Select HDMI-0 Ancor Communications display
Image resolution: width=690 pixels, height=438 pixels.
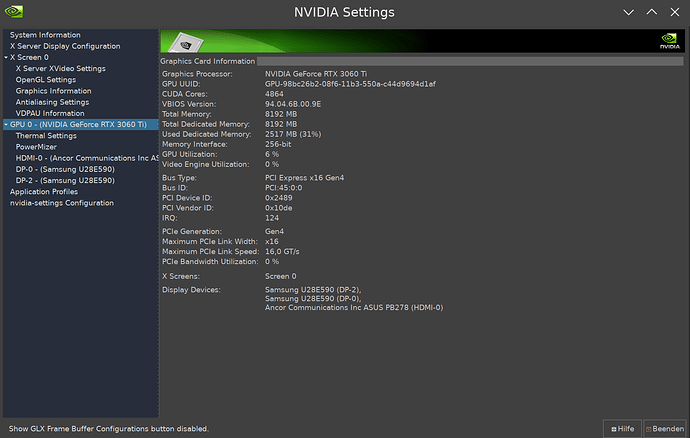(87, 158)
